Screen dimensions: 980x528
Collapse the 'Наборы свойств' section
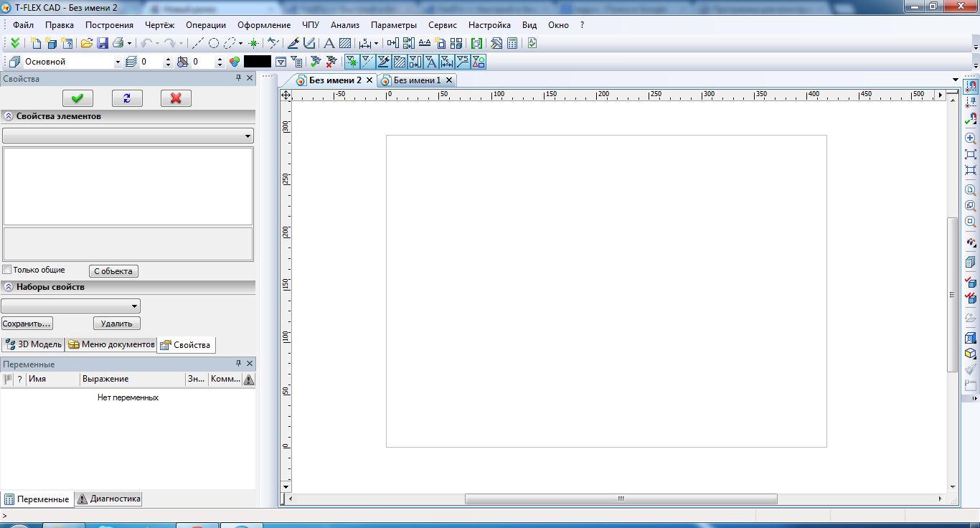click(x=9, y=287)
